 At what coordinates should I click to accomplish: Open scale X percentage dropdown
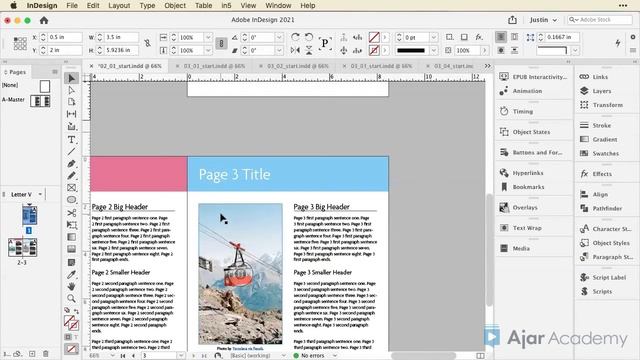click(x=208, y=37)
